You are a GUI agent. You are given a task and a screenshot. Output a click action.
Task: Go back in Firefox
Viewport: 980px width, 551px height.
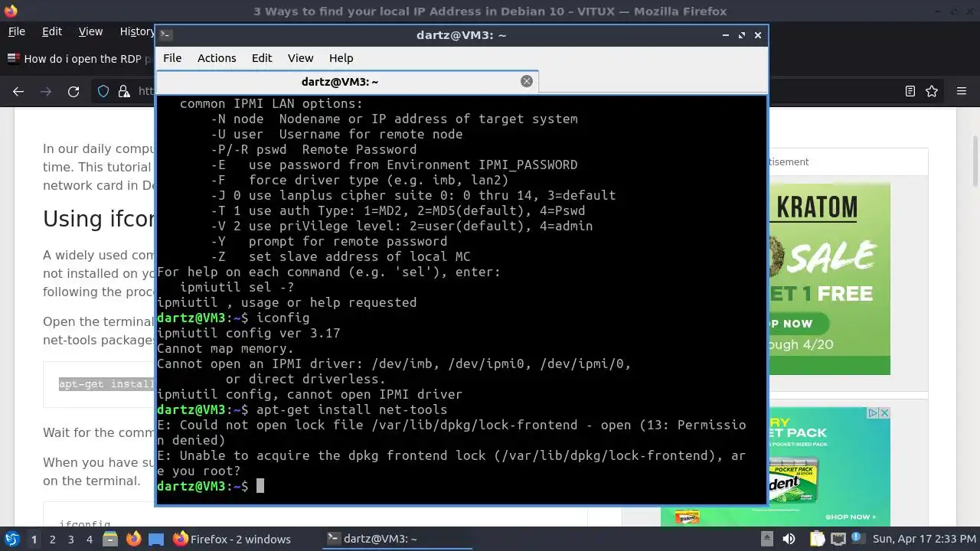tap(18, 91)
